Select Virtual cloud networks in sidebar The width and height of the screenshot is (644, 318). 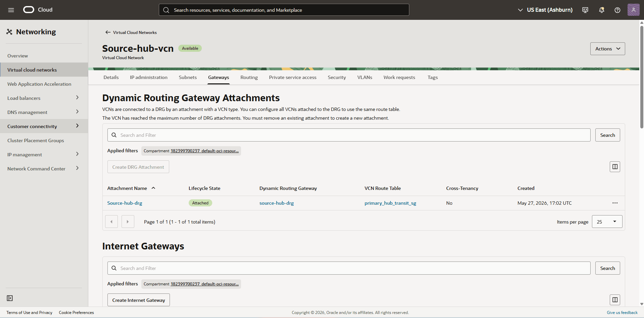(44, 70)
